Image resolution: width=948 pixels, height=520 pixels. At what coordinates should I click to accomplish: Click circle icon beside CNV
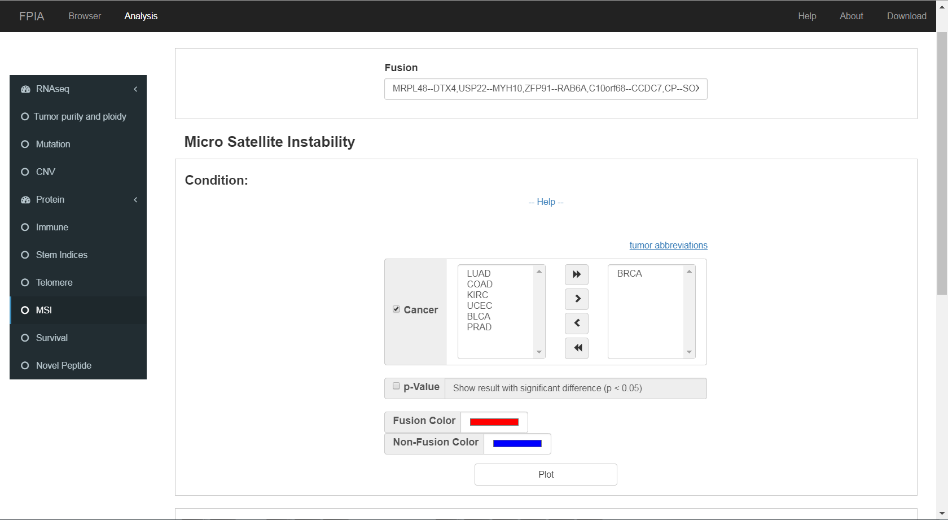[25, 172]
